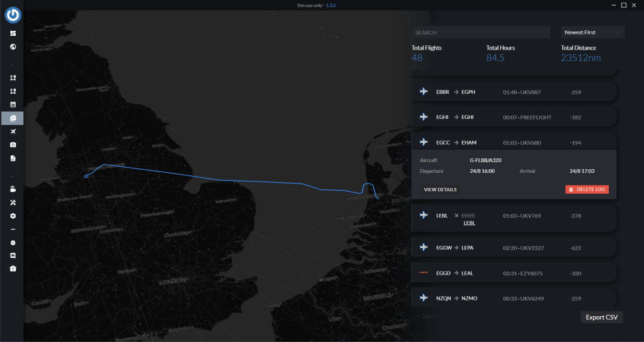Viewport: 644px width, 342px height.
Task: Click the View Details button
Action: click(x=441, y=189)
